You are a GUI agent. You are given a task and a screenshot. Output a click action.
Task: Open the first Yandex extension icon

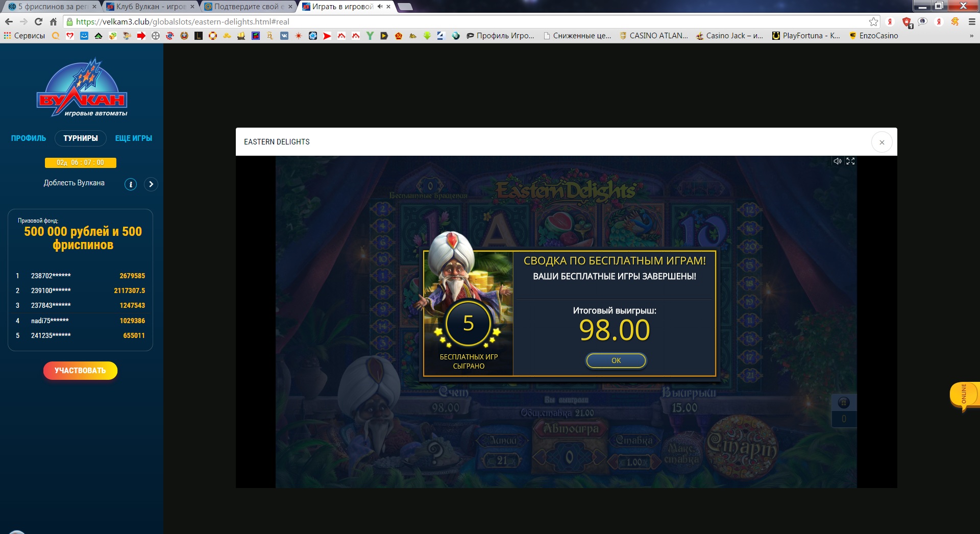click(890, 22)
